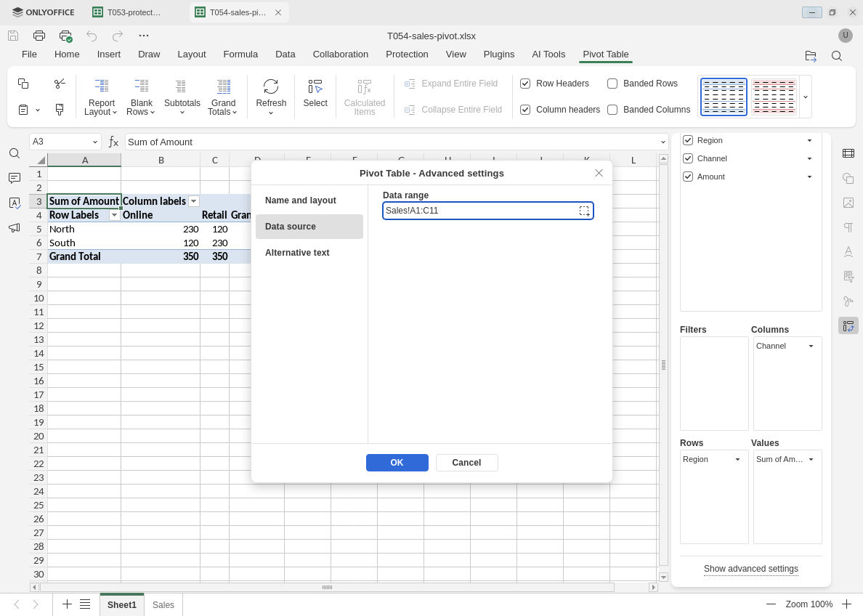This screenshot has height=616, width=863.
Task: Switch to the Sales sheet tab
Action: [163, 604]
